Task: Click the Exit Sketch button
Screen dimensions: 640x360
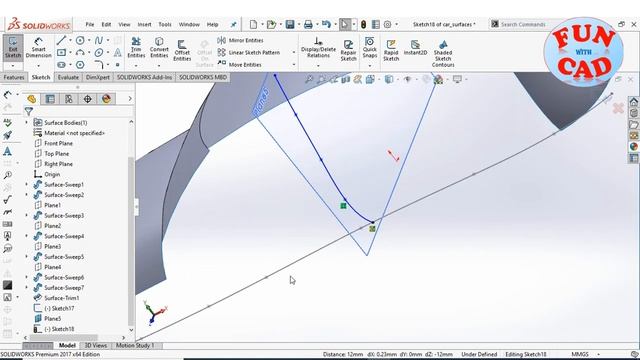Action: point(13,48)
